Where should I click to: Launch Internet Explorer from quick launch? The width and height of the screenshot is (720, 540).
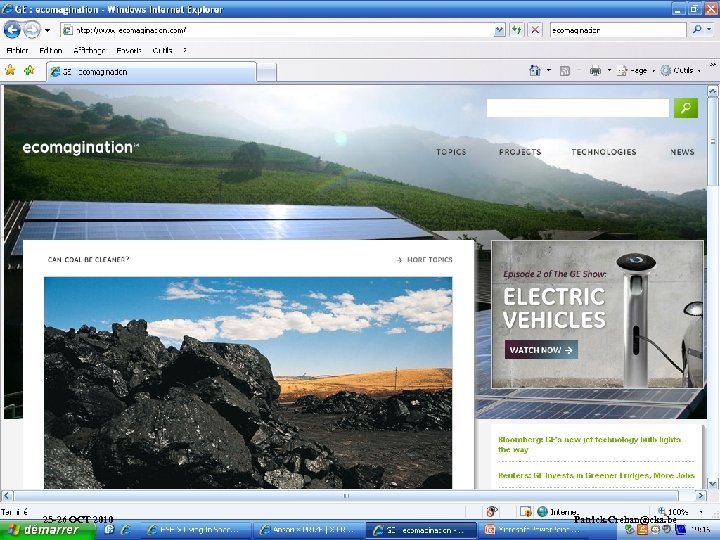click(x=125, y=530)
